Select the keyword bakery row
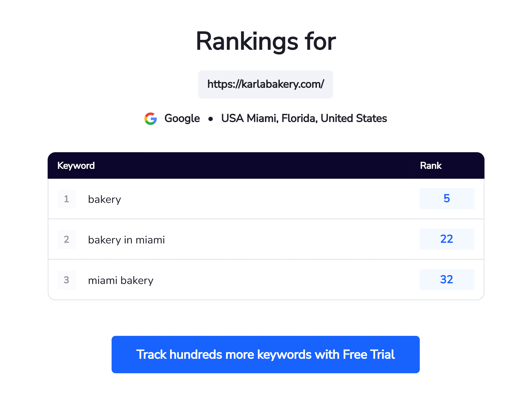 pyautogui.click(x=104, y=199)
